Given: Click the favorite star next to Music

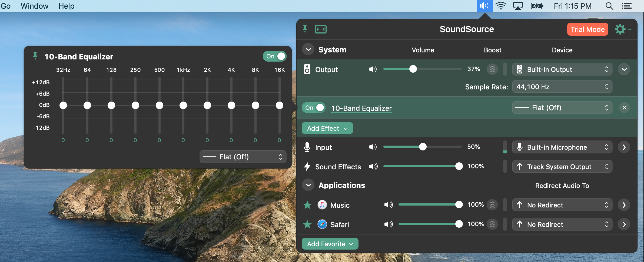Looking at the screenshot, I should [307, 205].
